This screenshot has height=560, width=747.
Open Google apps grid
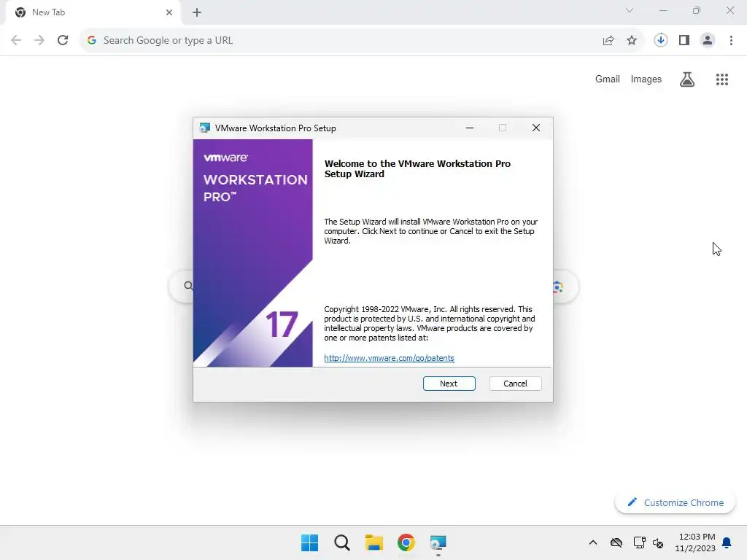click(722, 79)
